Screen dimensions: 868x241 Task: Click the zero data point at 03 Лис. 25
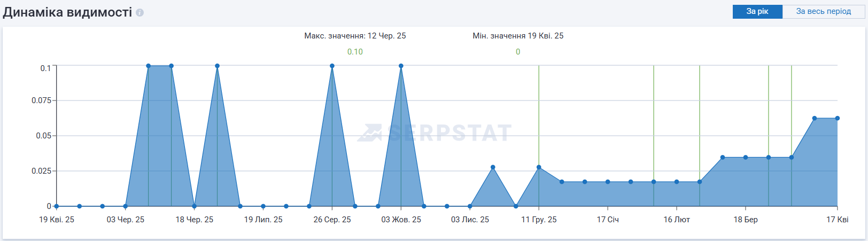pos(470,206)
